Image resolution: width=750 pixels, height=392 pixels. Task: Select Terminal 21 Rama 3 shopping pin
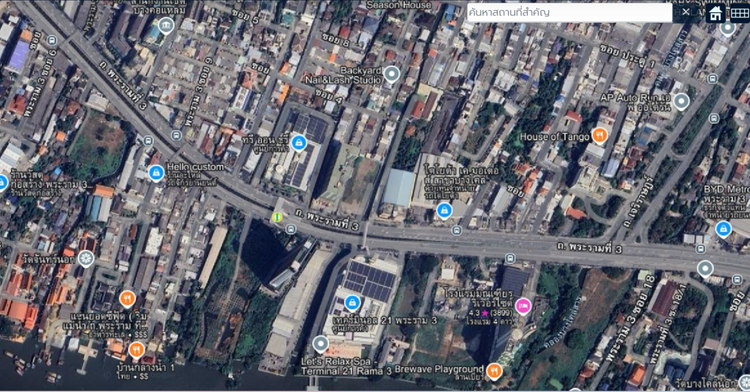click(x=352, y=303)
